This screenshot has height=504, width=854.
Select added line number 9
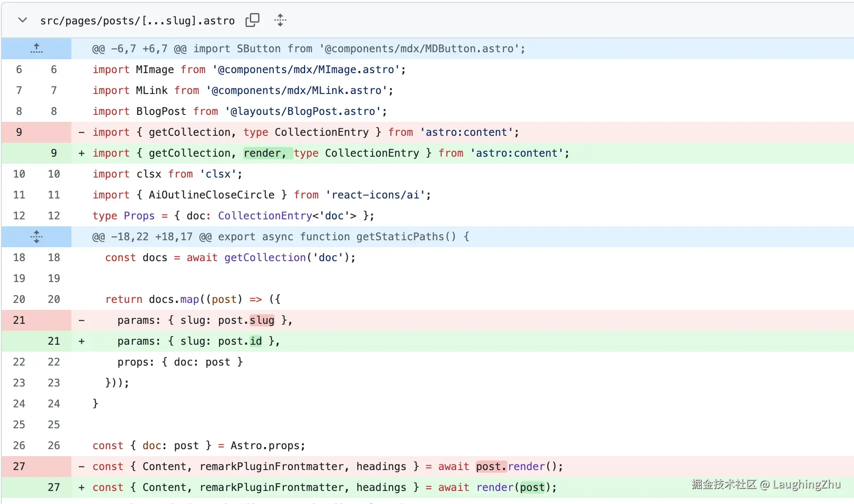pyautogui.click(x=54, y=153)
